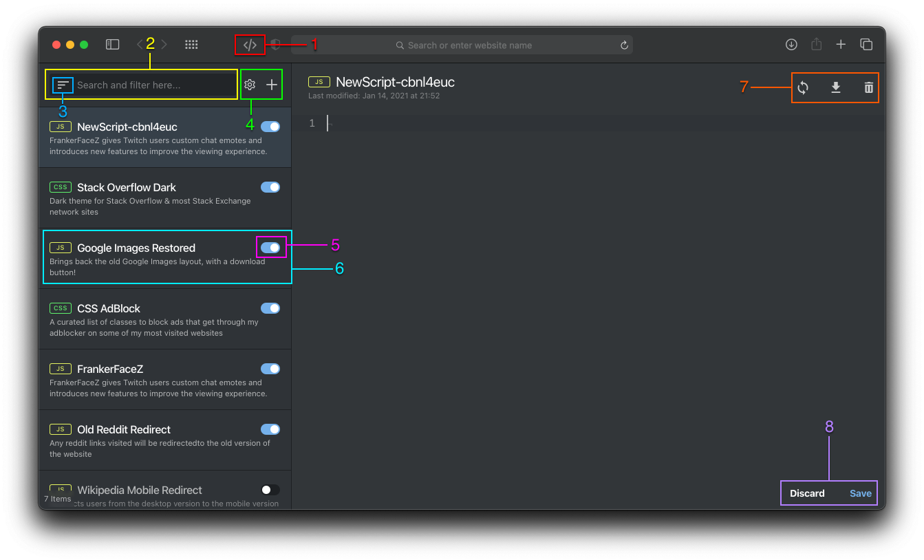Discard the unsaved changes
The width and height of the screenshot is (924, 560).
pos(807,493)
